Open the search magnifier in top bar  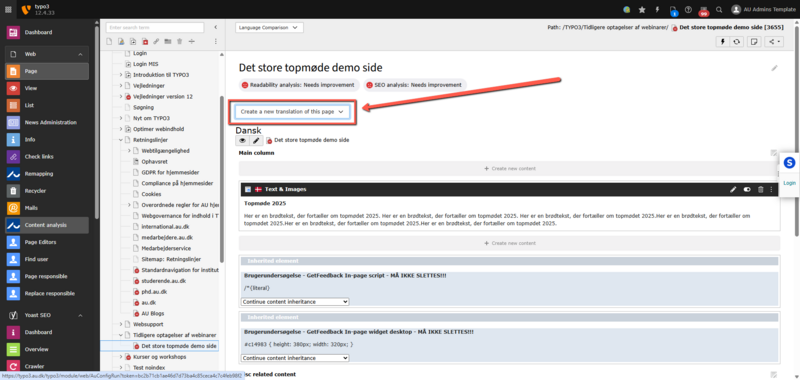pyautogui.click(x=719, y=9)
